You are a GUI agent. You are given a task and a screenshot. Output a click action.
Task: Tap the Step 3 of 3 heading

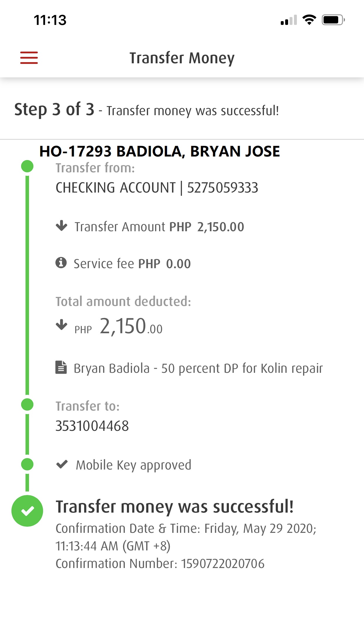[x=55, y=110]
